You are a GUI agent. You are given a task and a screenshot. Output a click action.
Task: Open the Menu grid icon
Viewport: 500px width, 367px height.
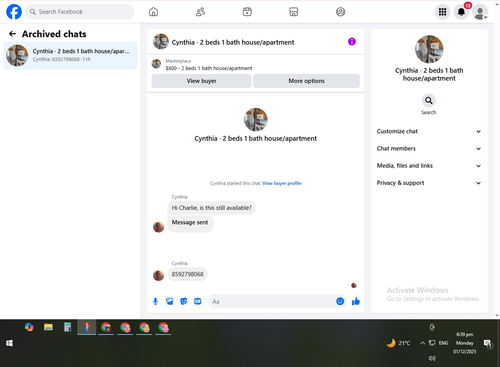442,12
